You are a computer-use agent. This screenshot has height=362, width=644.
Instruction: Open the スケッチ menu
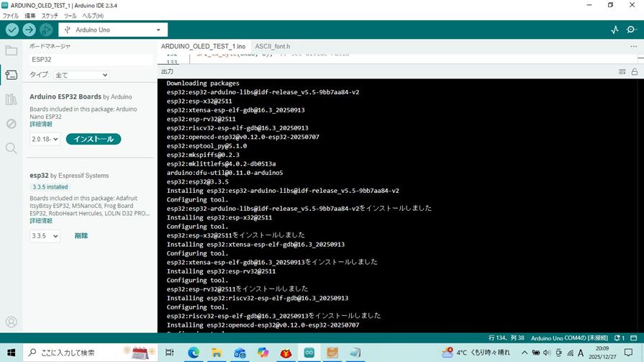tap(50, 15)
